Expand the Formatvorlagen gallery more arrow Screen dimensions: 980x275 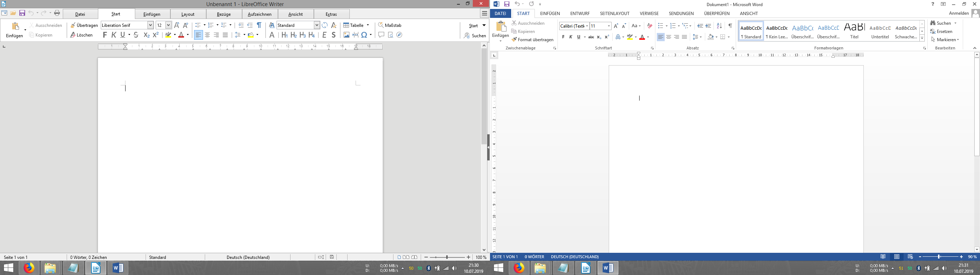[x=922, y=38]
